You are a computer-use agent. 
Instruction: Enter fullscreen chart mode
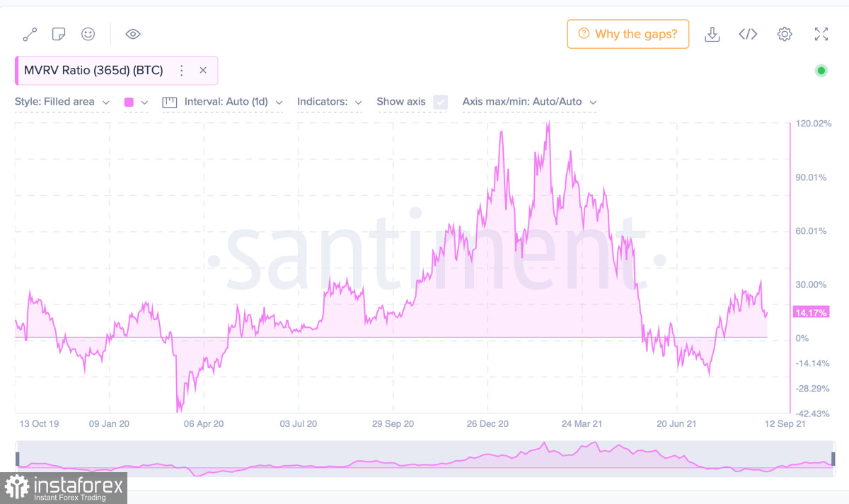coord(821,34)
